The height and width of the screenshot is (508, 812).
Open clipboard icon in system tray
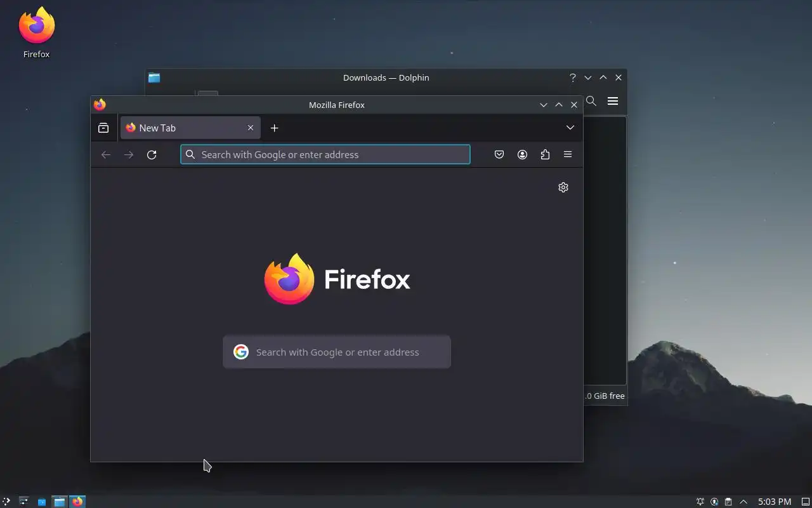[728, 502]
